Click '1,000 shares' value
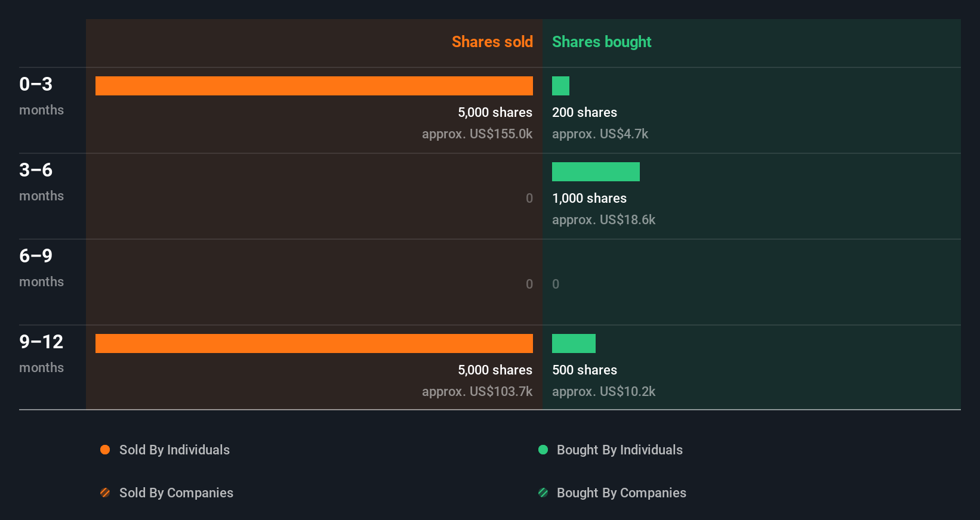980x520 pixels. [x=589, y=199]
